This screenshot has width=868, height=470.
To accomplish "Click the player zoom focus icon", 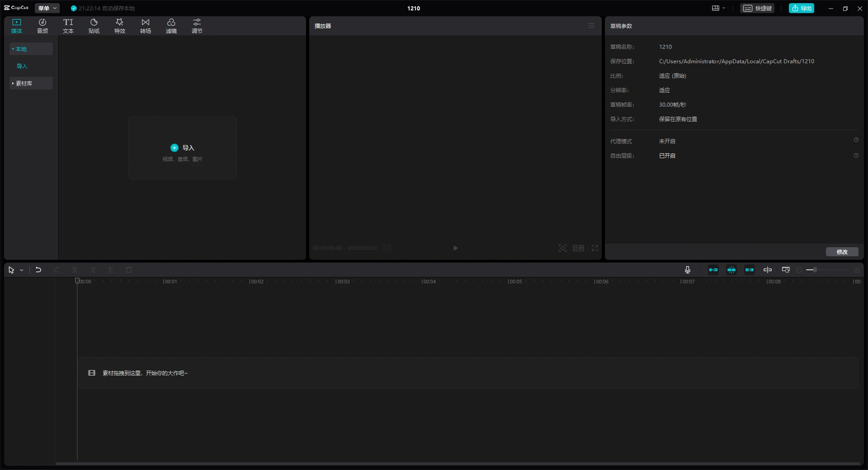I will coord(563,248).
